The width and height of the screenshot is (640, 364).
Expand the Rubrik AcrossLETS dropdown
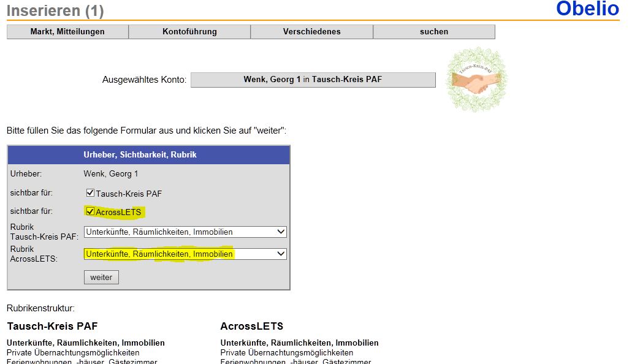click(185, 254)
